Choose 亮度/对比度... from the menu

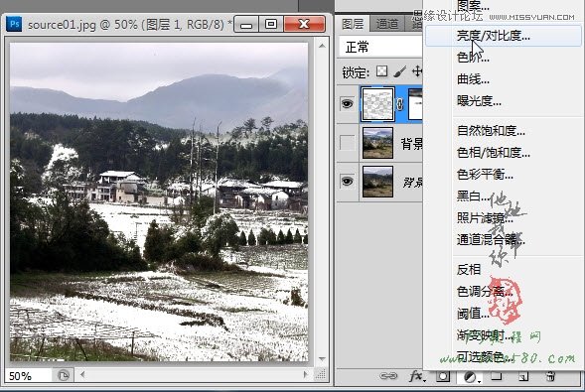pos(504,36)
